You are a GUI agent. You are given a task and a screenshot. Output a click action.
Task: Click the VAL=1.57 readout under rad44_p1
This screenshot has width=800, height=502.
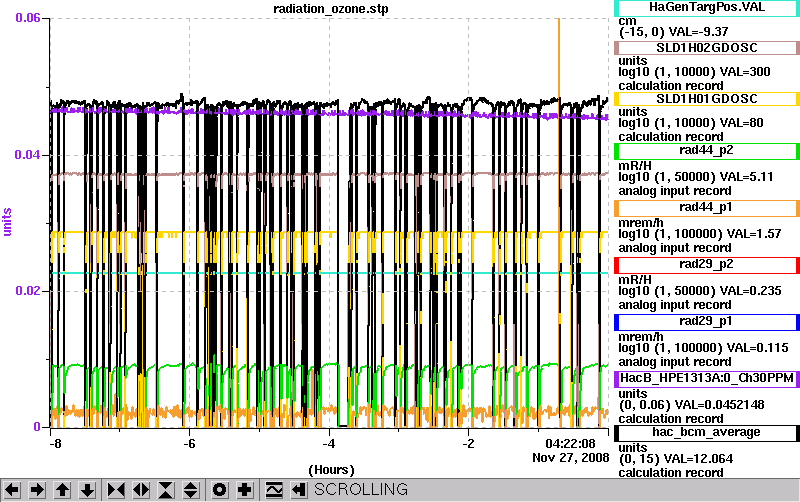coord(754,234)
